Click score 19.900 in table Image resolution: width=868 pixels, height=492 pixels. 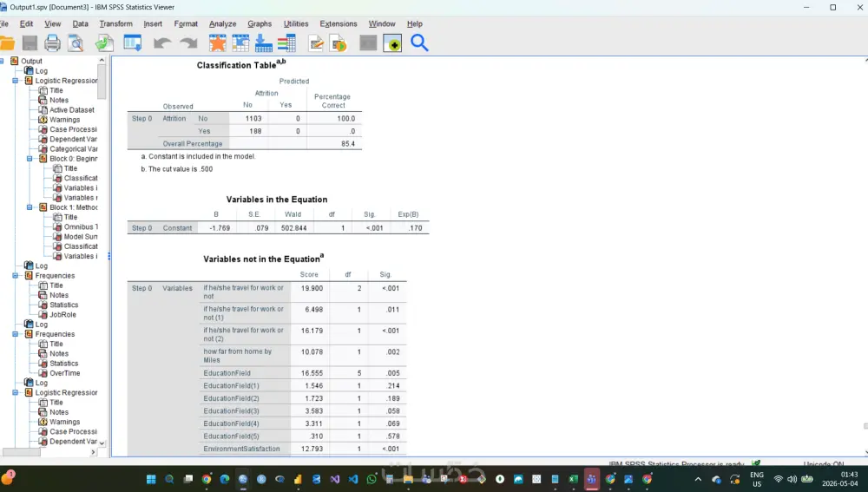[312, 288]
